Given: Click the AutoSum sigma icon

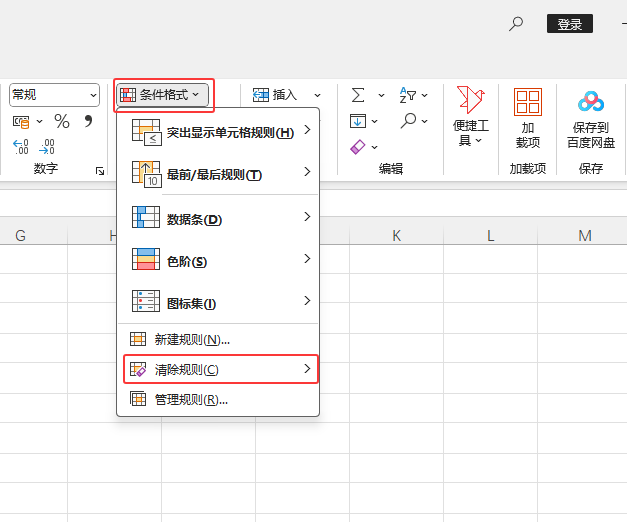Looking at the screenshot, I should (x=357, y=94).
